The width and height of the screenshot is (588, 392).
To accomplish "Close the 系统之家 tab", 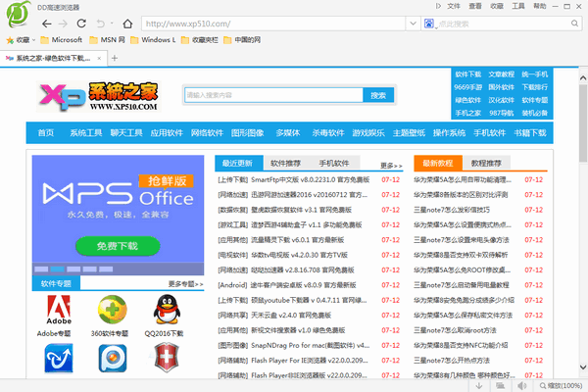I will pos(99,58).
